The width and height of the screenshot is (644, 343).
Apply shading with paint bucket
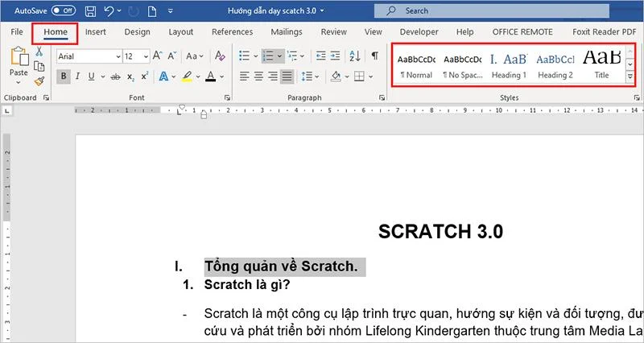click(x=336, y=76)
